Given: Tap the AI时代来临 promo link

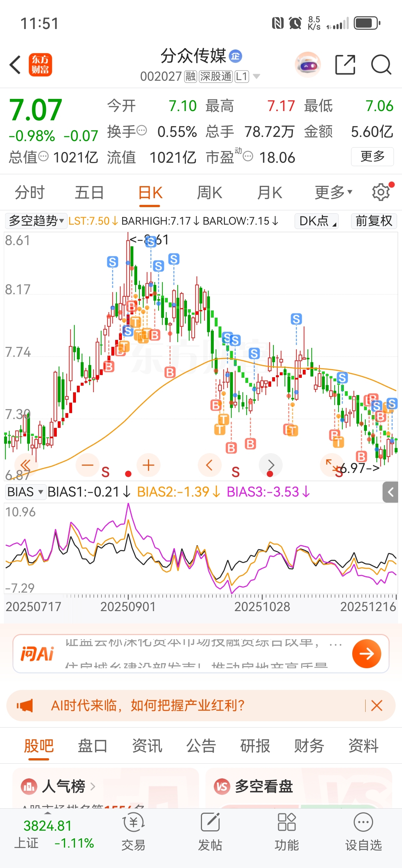Looking at the screenshot, I should pyautogui.click(x=148, y=705).
